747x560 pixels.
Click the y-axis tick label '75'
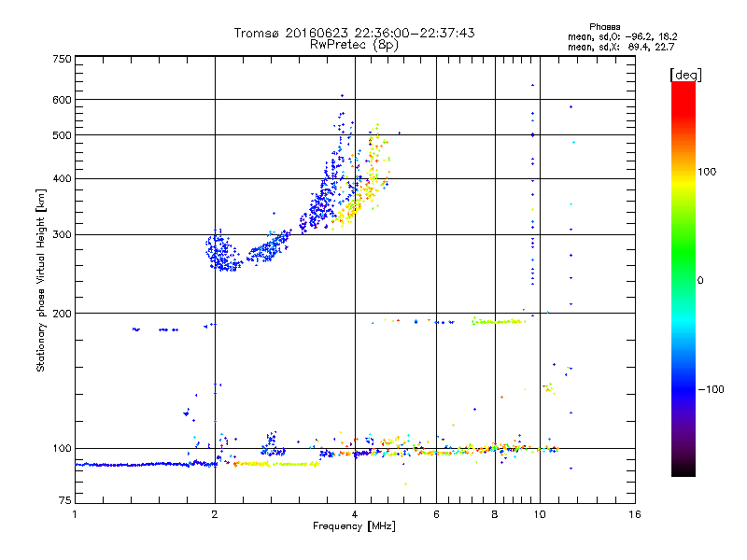point(64,500)
